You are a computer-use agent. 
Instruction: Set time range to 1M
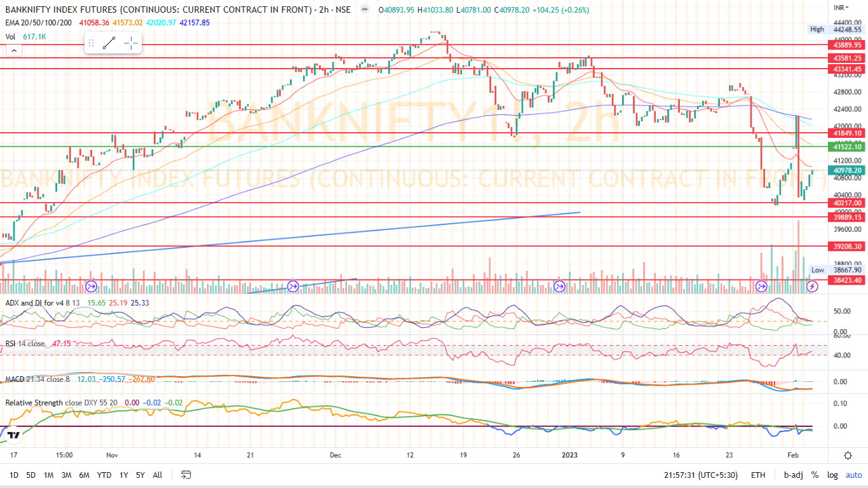pos(48,475)
